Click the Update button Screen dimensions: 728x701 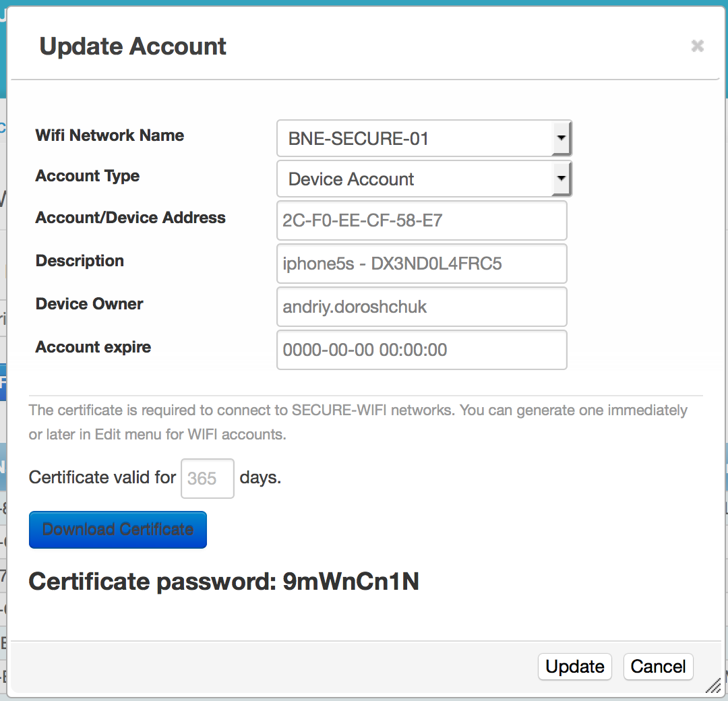[574, 667]
